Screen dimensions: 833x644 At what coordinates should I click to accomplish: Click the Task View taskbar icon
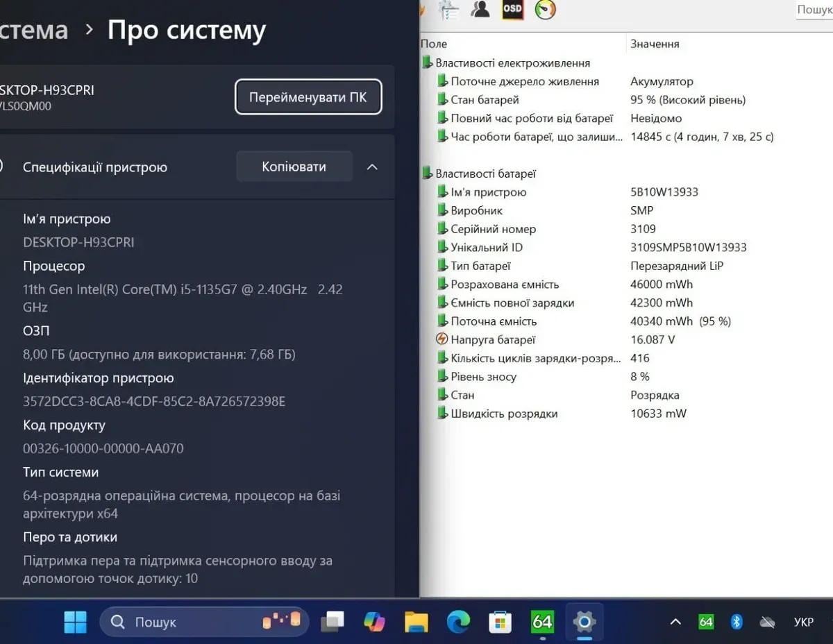pyautogui.click(x=333, y=622)
